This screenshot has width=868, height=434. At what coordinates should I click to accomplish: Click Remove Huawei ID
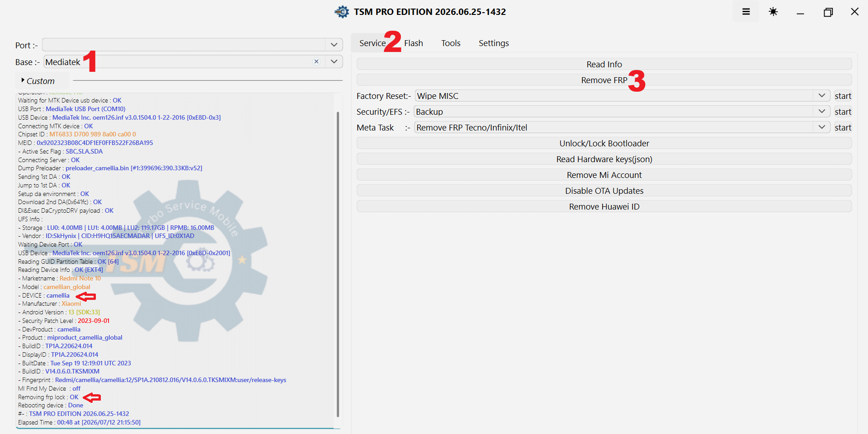click(604, 206)
